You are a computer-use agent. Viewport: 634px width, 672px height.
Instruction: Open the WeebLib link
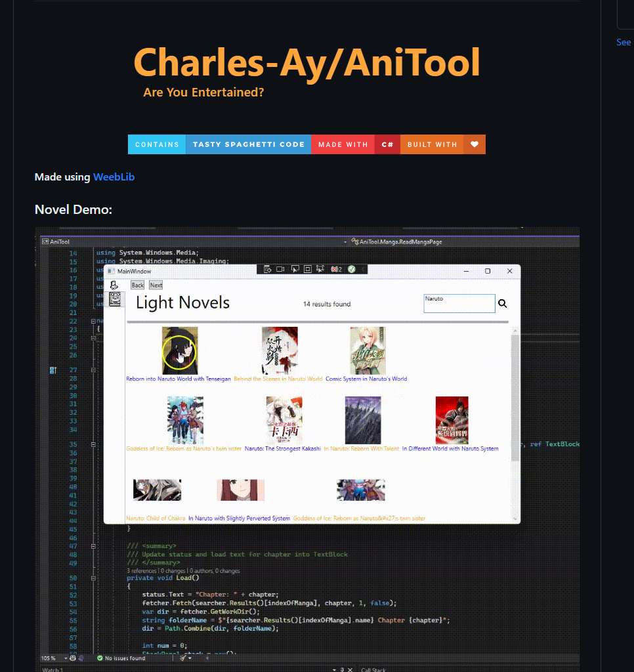tap(114, 177)
